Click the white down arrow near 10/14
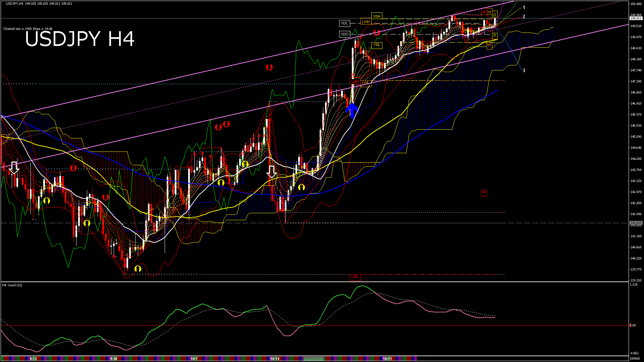Screen dimensions: 644x362 coord(271,172)
